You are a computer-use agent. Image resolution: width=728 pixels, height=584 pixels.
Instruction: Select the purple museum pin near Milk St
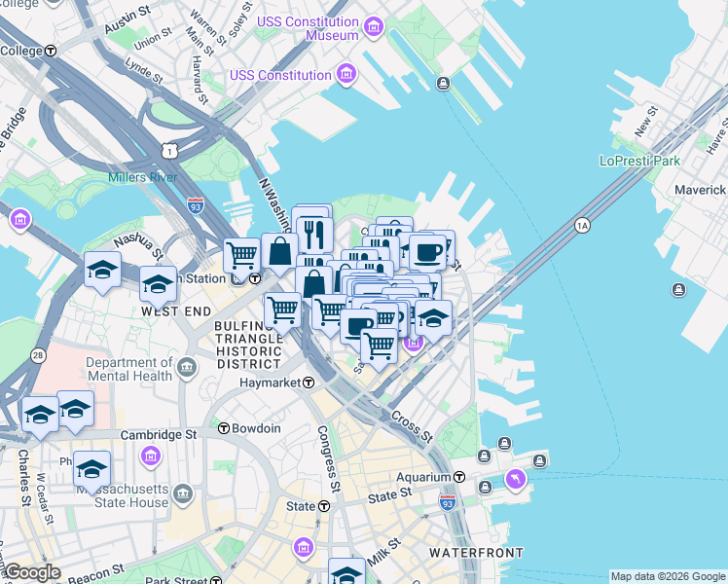304,547
